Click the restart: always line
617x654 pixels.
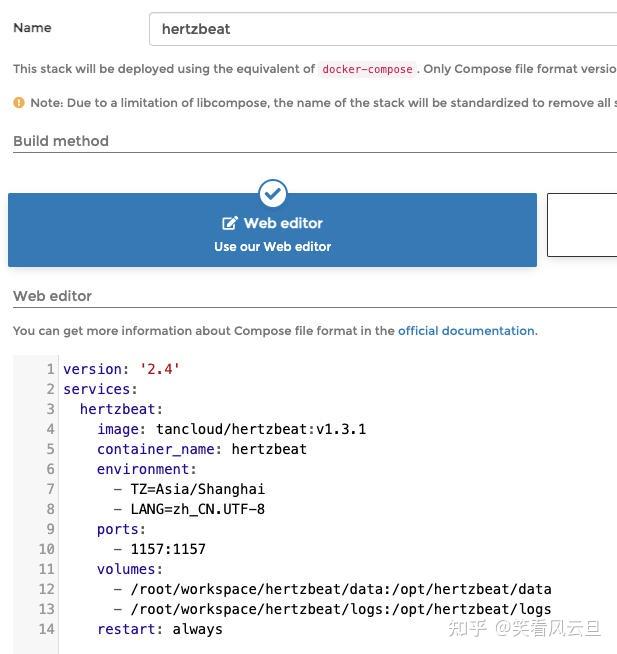tap(160, 629)
